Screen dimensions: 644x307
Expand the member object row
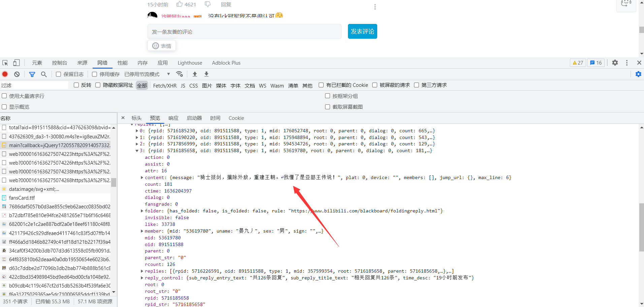pyautogui.click(x=142, y=231)
